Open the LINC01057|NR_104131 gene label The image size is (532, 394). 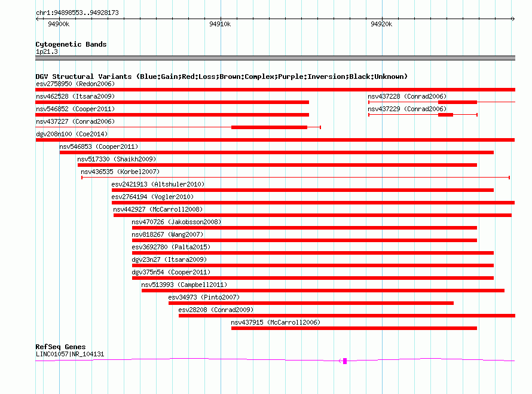tap(70, 355)
